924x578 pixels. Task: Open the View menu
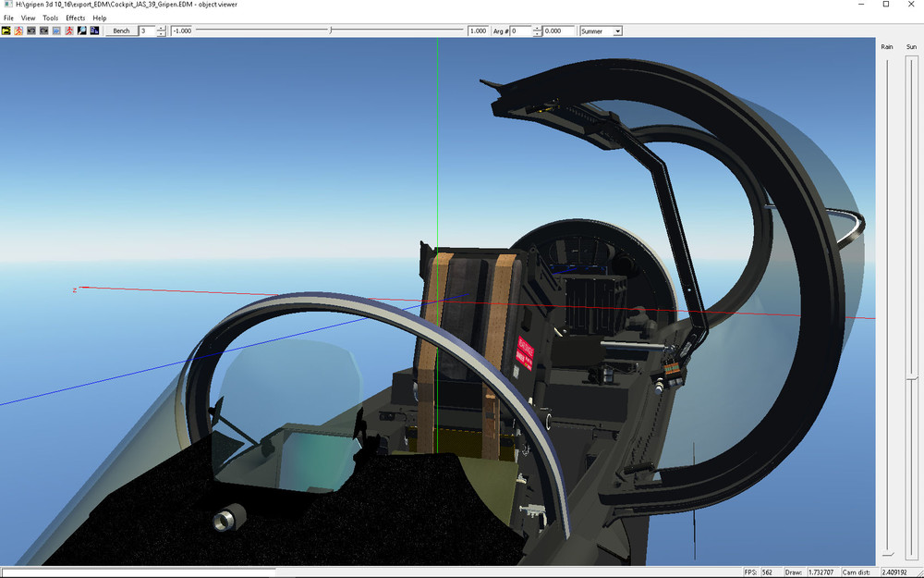click(29, 18)
